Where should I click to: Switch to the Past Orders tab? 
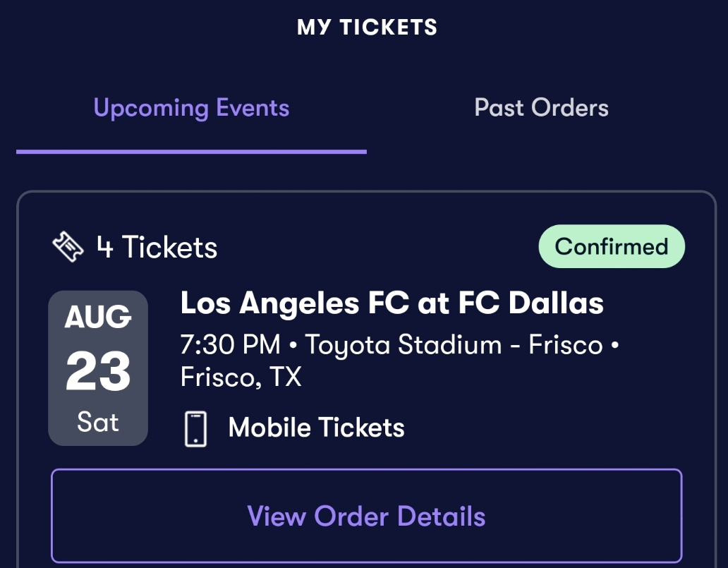coord(541,108)
